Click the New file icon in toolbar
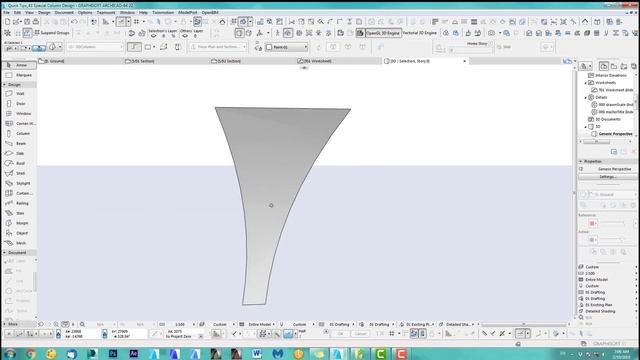640x360 pixels. click(7, 22)
